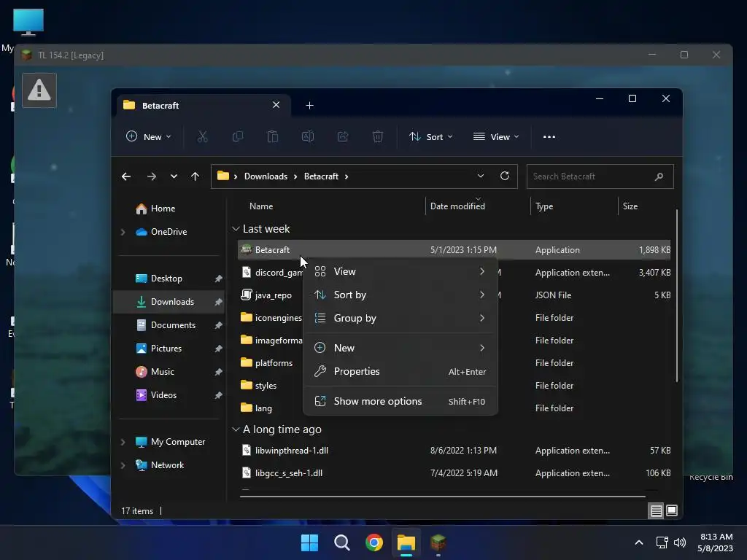Screen dimensions: 747x560
Task: Open Videos in the navigation pane
Action: [163, 395]
